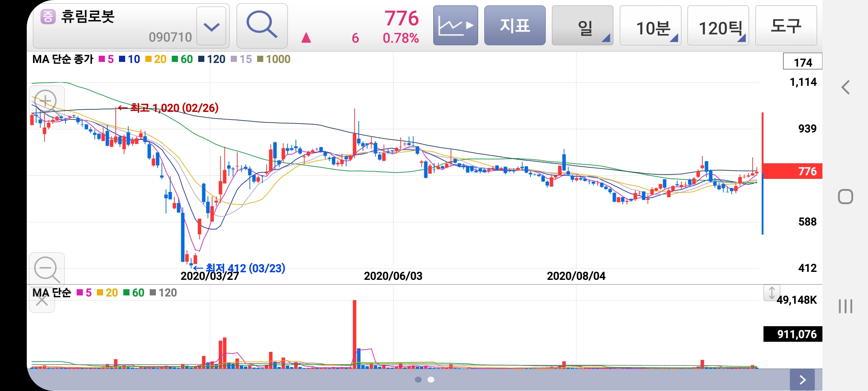Tap the red up triangle indicator
868x391 pixels.
pyautogui.click(x=306, y=38)
